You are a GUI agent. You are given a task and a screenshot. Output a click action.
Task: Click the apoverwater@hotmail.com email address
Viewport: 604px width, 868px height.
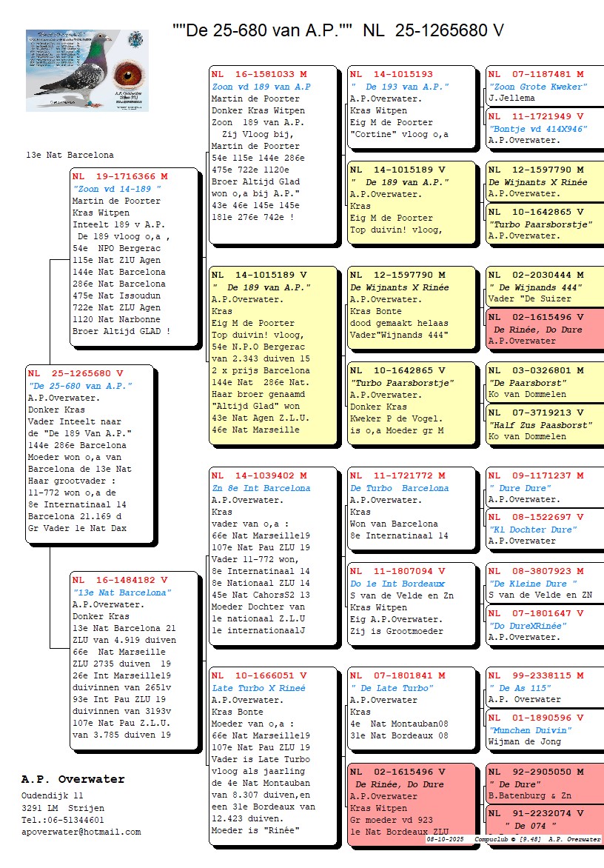point(81,832)
